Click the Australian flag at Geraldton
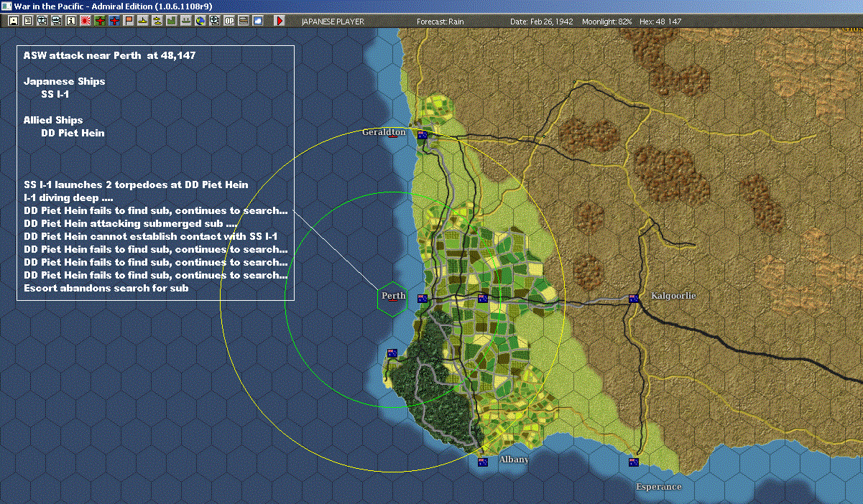Viewport: 863px width, 504px height. click(422, 134)
